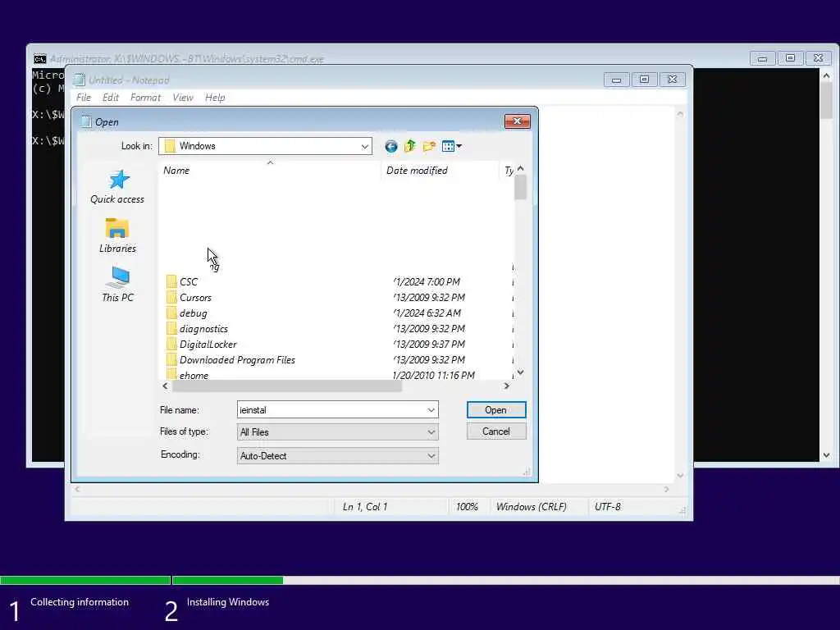Click cmd icon in Administrator window title
This screenshot has height=630, width=840.
(39, 59)
